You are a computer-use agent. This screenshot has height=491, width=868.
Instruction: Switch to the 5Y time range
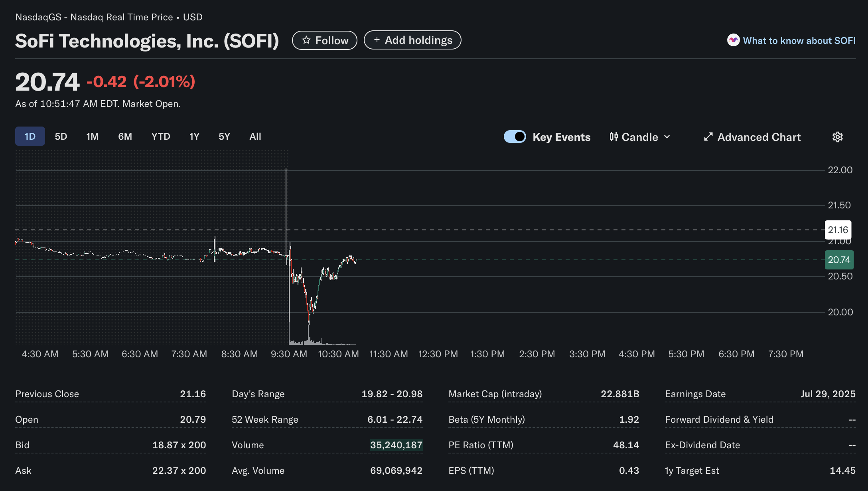224,137
